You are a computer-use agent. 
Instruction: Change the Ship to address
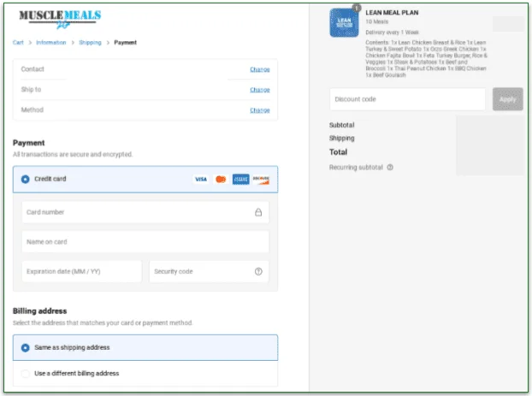point(260,90)
